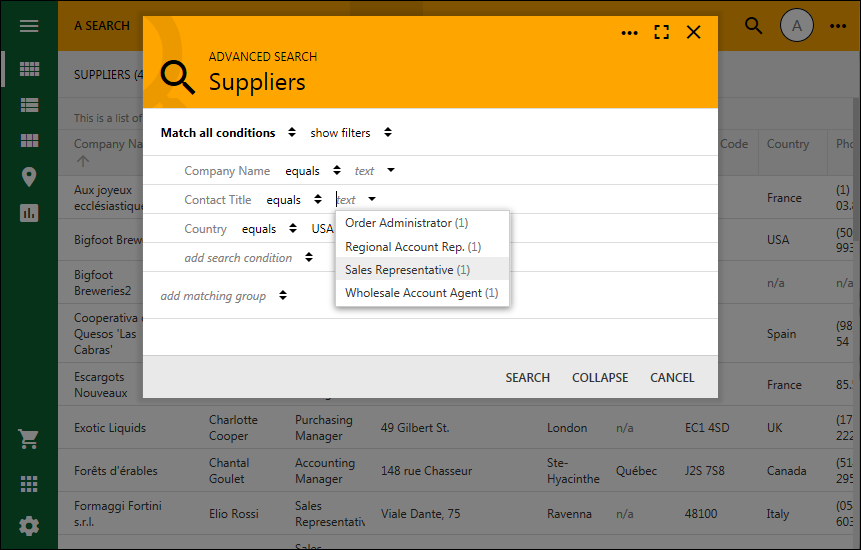Screen dimensions: 861x550
Task: Toggle Contact Title value dropdown arrow
Action: click(x=372, y=199)
